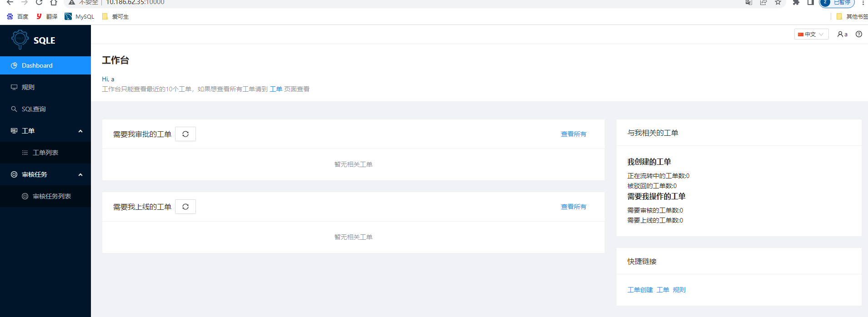Image resolution: width=868 pixels, height=317 pixels.
Task: Refresh the 需要我审批的工单 list
Action: coord(186,134)
